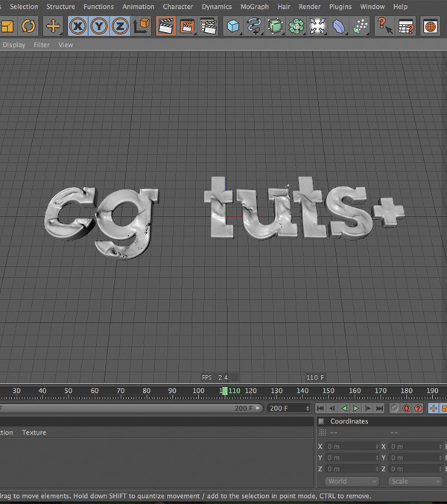Open the help table question icon
Screen dimensions: 447x504
tap(406, 26)
